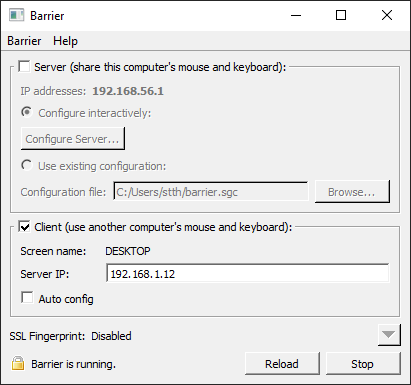Stop Barrier with the Stop button
This screenshot has height=385, width=411.
coord(363,364)
